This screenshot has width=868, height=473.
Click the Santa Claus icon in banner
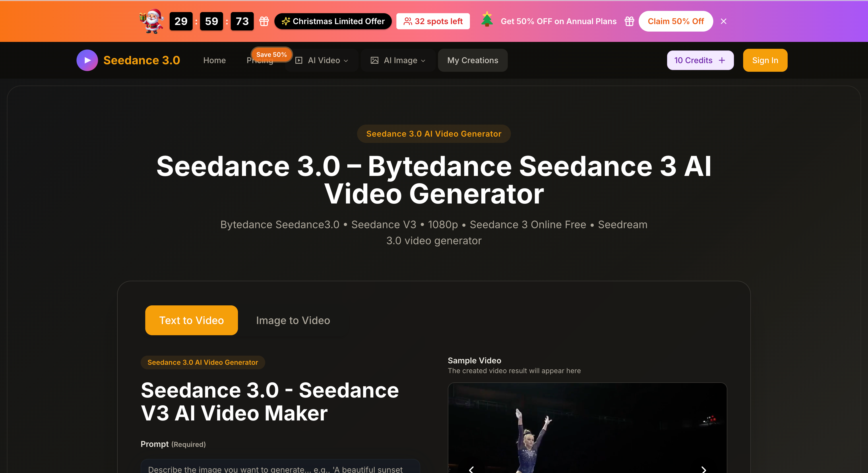click(x=151, y=21)
